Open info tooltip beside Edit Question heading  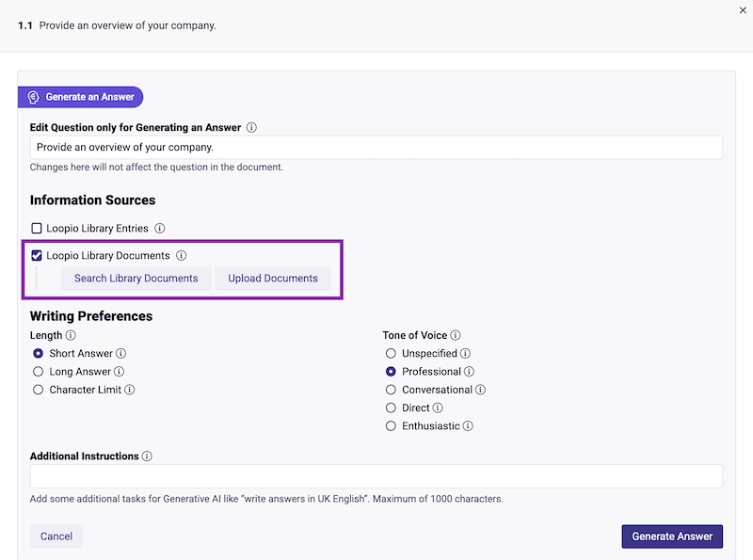point(251,127)
